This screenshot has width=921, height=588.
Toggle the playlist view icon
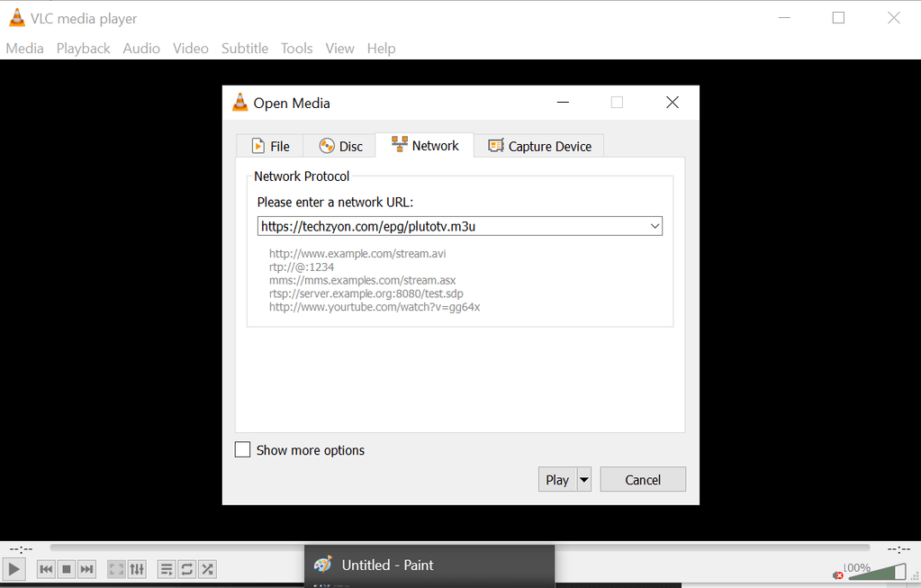167,568
